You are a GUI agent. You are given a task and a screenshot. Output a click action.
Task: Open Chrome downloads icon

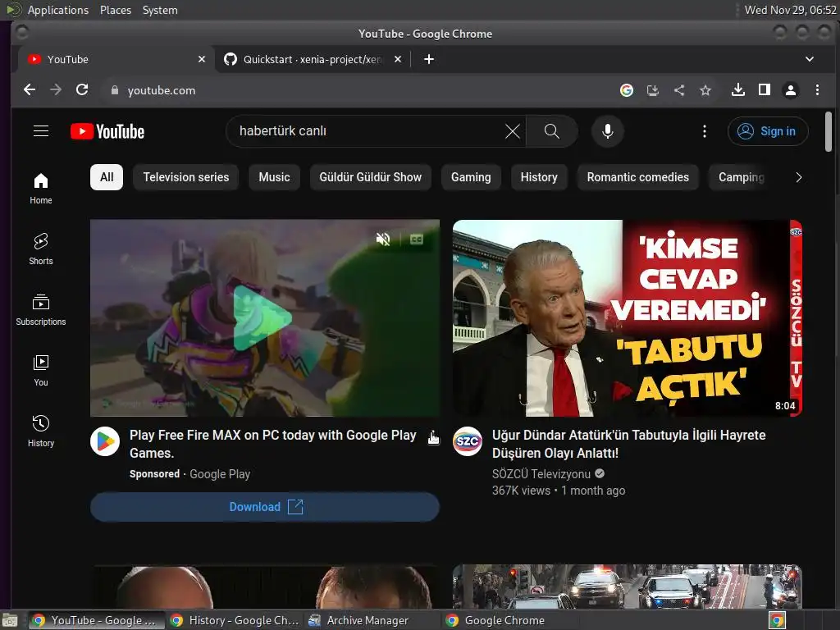[738, 90]
